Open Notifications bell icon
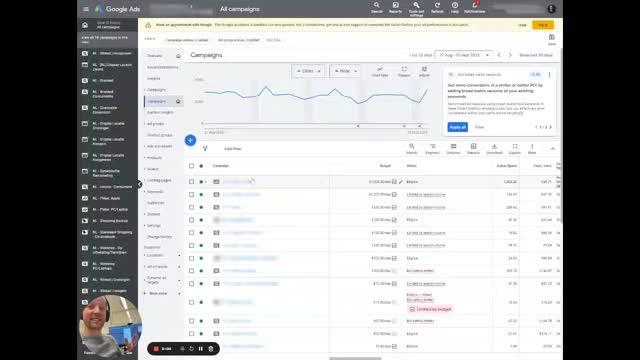Screen dimensions: 640x360 (x=474, y=7)
